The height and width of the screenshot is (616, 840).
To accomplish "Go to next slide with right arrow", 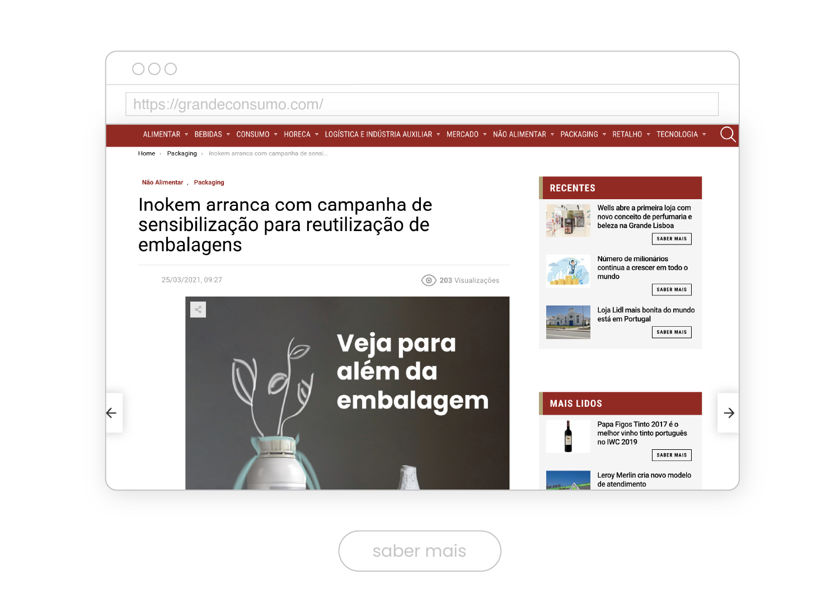I will point(729,413).
